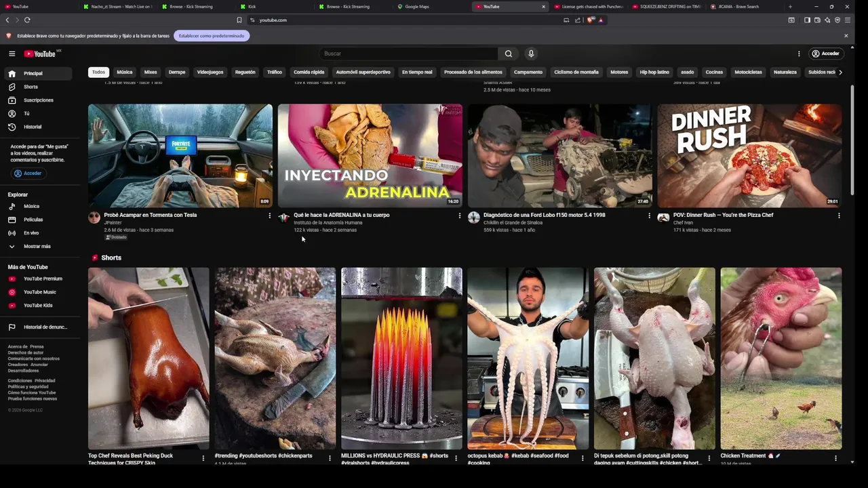Open options for Chicken Treatment short
This screenshot has height=488, width=868.
point(835,458)
